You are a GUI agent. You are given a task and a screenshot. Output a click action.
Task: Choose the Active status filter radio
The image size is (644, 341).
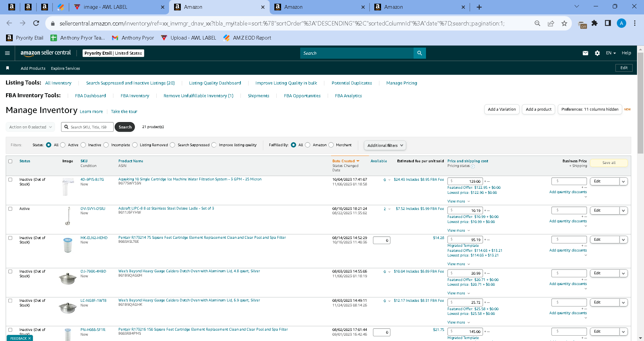(x=63, y=145)
